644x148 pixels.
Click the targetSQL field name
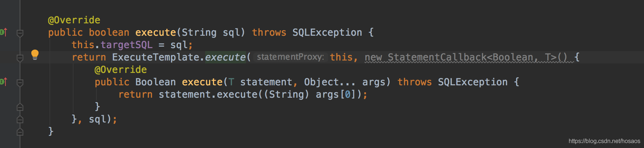tap(126, 45)
